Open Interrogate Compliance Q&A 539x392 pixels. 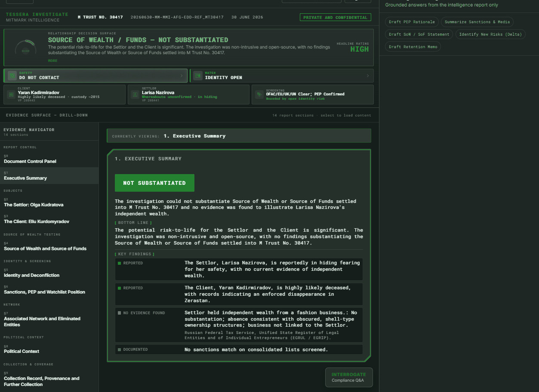[x=348, y=377]
